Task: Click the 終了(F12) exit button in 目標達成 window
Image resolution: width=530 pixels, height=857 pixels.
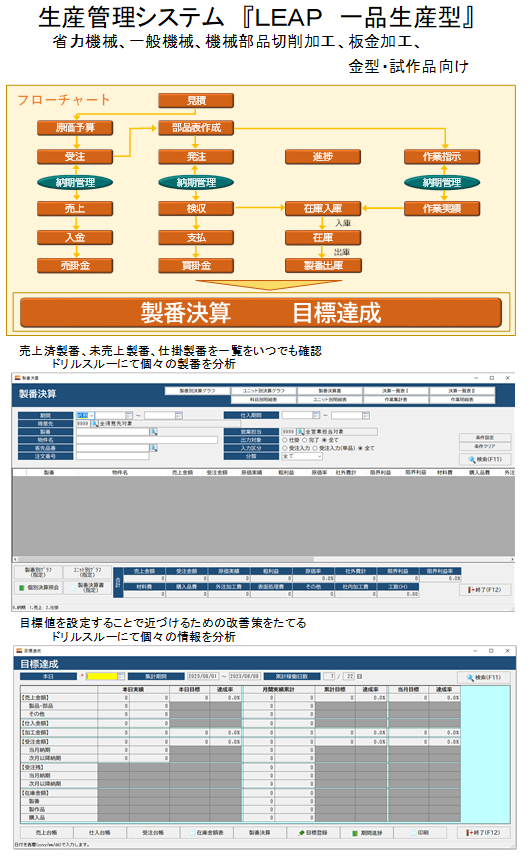Action: coord(484,832)
